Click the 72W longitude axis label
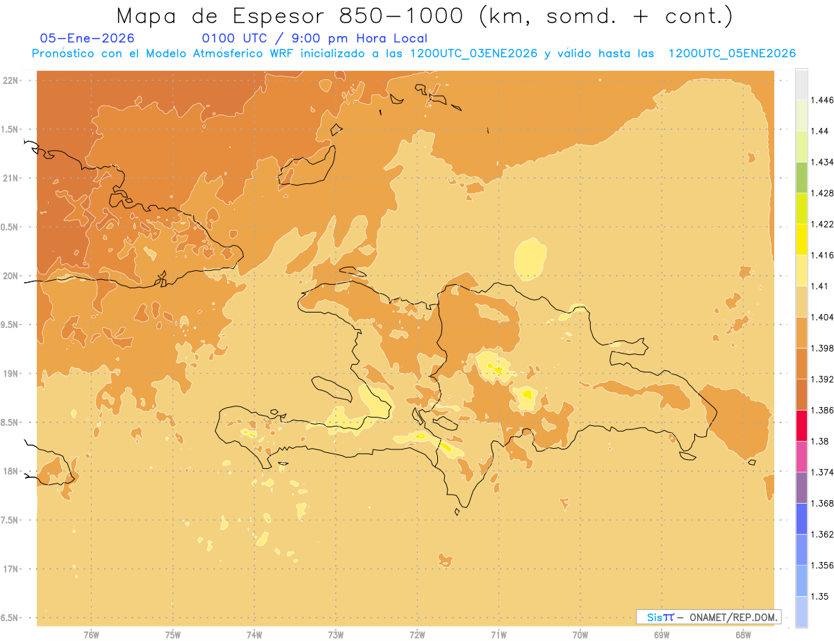This screenshot has height=644, width=834. (417, 635)
